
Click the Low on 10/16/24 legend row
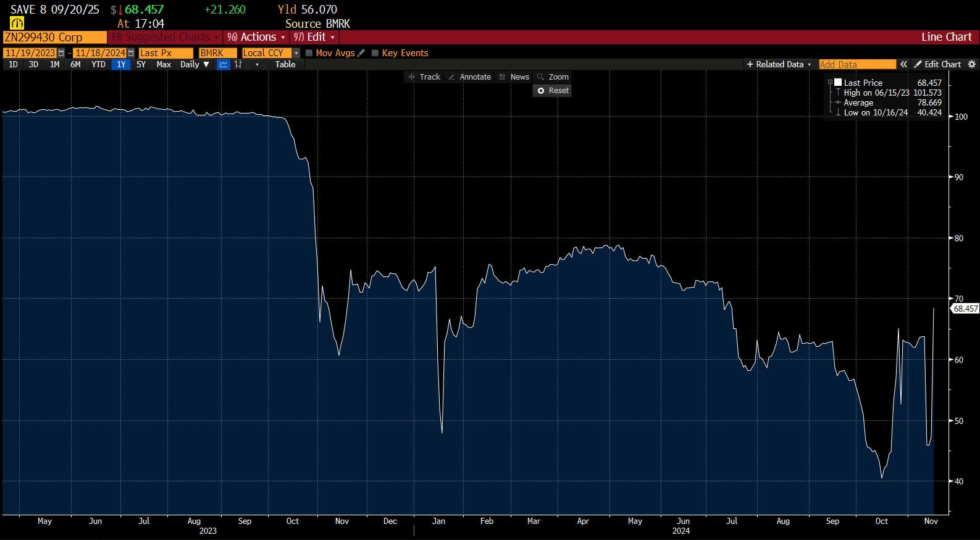tap(892, 112)
